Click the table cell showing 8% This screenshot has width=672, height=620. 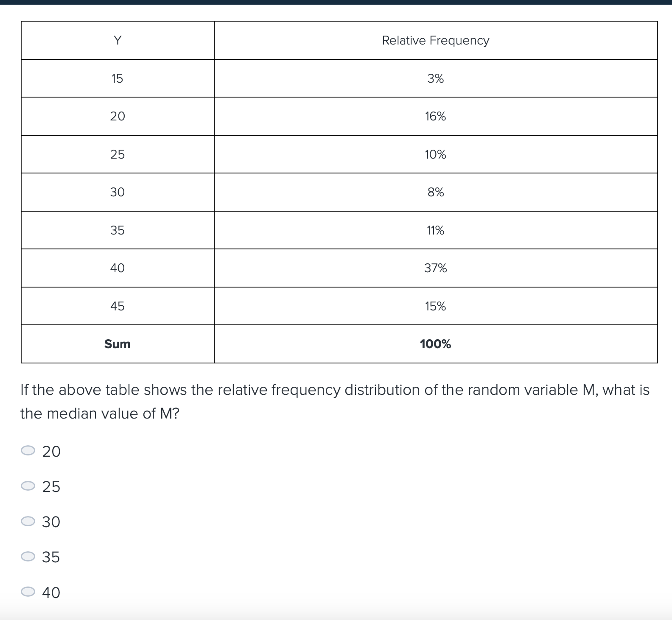(435, 192)
